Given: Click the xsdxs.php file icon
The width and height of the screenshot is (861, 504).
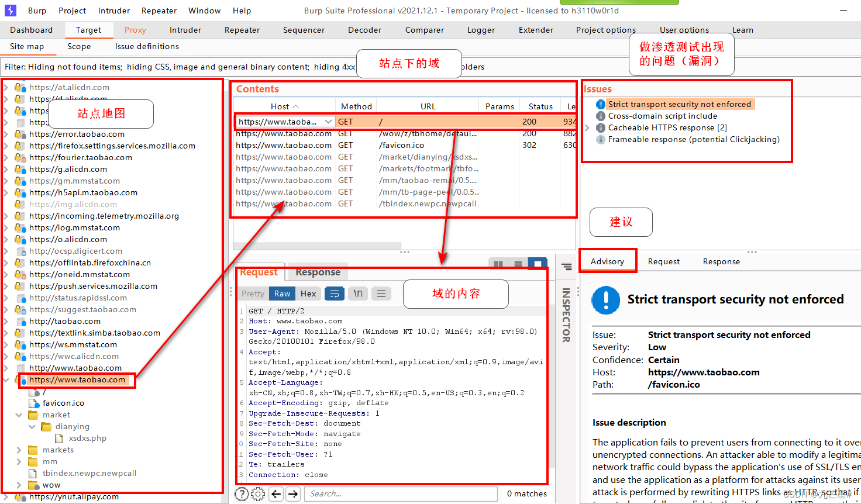Looking at the screenshot, I should point(59,438).
